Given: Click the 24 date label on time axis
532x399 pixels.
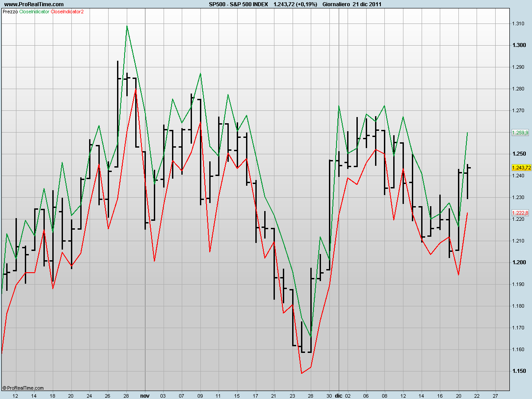Looking at the screenshot, I should click(x=90, y=395).
